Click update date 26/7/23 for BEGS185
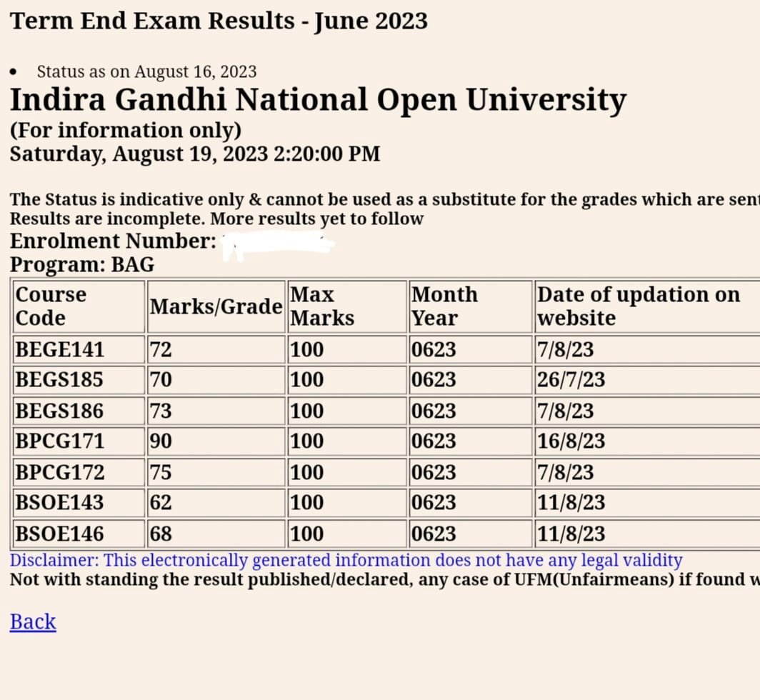This screenshot has width=760, height=700. point(571,379)
